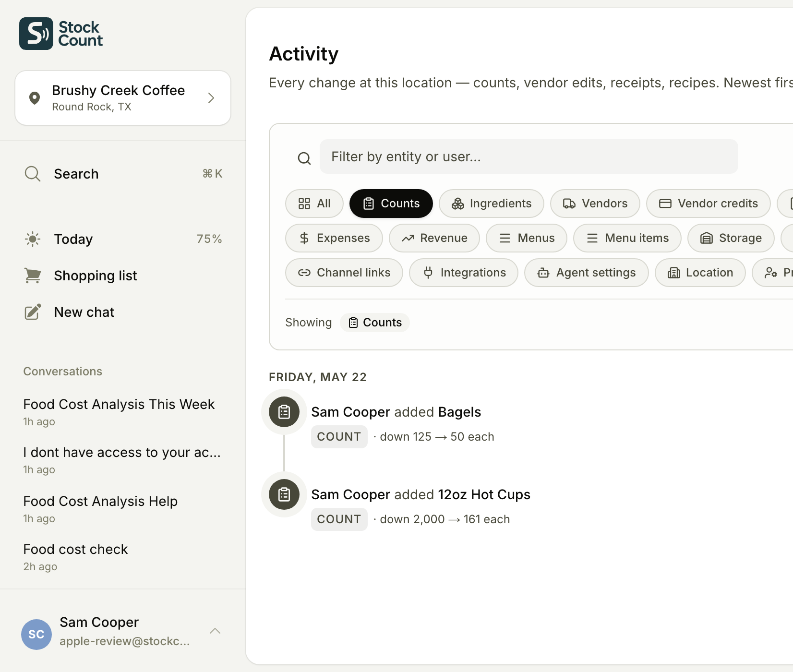Click the Bagels activity clipboard icon
Screen dimensions: 793x672
point(284,412)
